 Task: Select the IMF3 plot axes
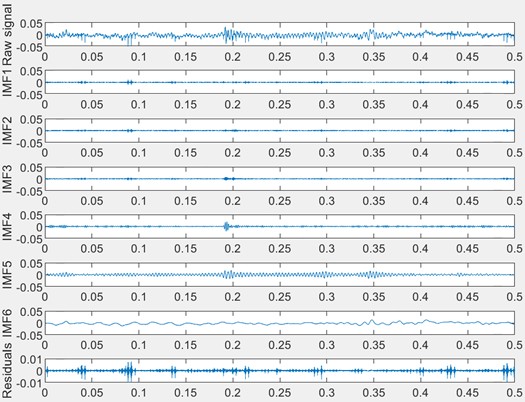coord(280,179)
